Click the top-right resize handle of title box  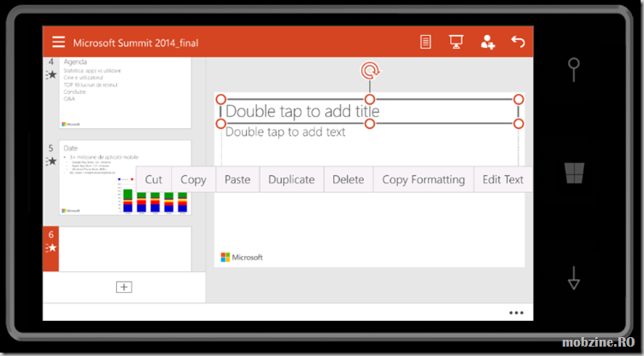click(518, 99)
